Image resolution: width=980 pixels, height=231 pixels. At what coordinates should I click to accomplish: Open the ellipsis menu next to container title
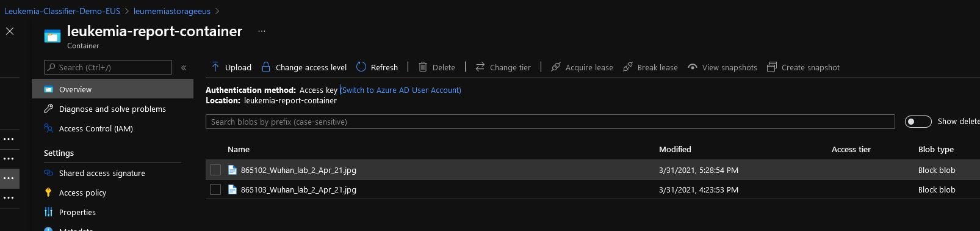(x=262, y=31)
